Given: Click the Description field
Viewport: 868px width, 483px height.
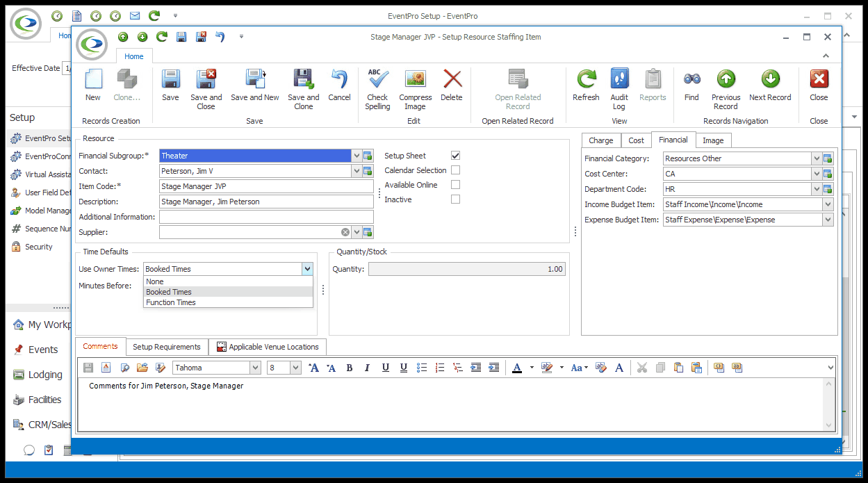Looking at the screenshot, I should pyautogui.click(x=266, y=202).
